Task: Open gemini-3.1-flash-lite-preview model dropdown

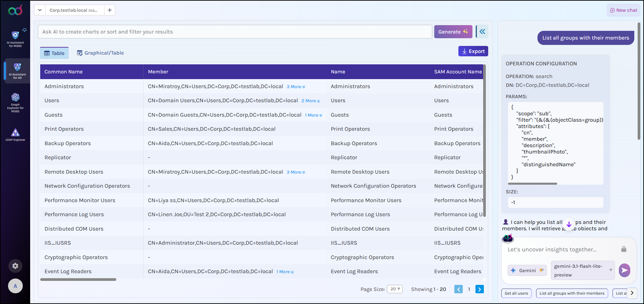Action: [583, 270]
